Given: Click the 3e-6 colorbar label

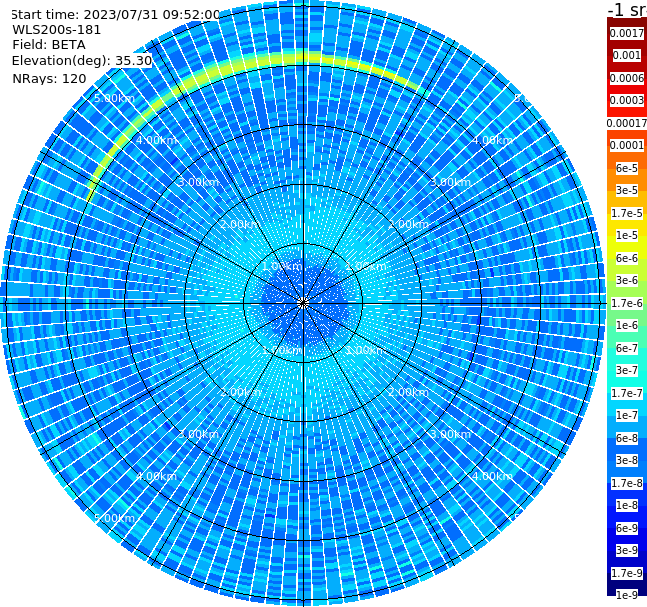Looking at the screenshot, I should click(x=627, y=280).
